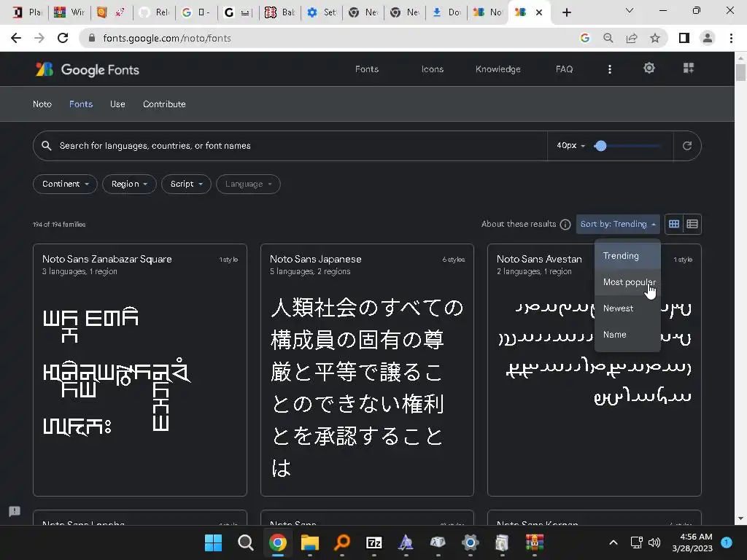Open the tab search chevron in title bar
This screenshot has width=747, height=560.
[x=630, y=10]
